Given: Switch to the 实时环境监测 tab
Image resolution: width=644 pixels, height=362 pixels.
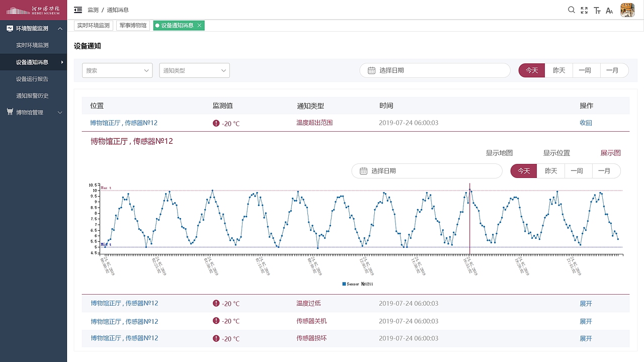Looking at the screenshot, I should 94,25.
